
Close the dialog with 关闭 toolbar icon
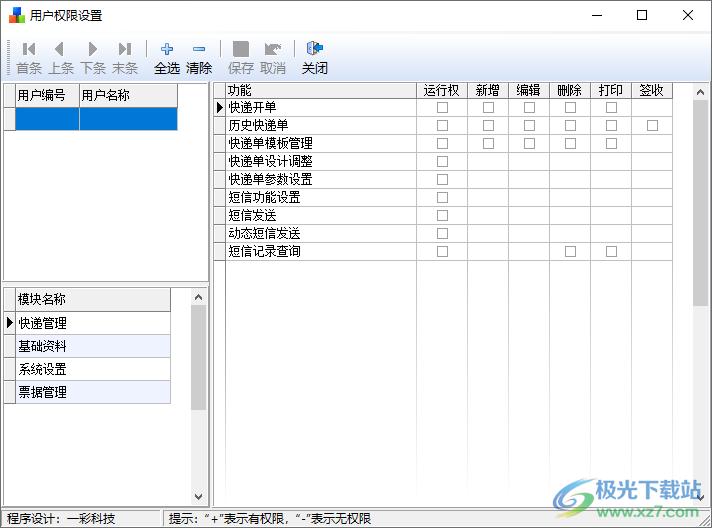click(315, 49)
